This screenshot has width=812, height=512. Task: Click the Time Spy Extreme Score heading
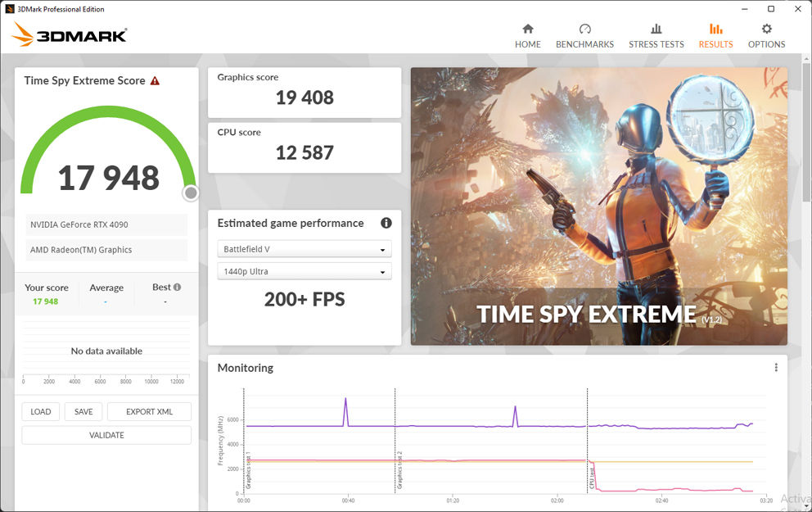pyautogui.click(x=84, y=81)
